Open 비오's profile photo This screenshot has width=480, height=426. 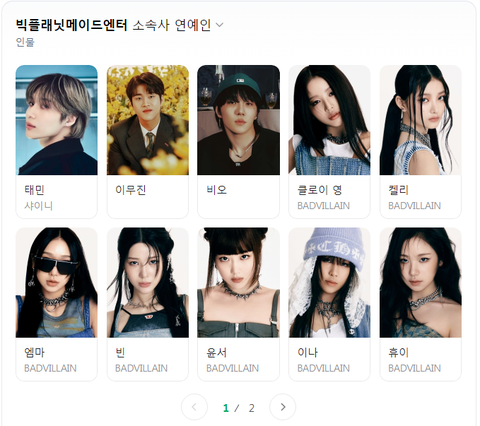point(239,120)
